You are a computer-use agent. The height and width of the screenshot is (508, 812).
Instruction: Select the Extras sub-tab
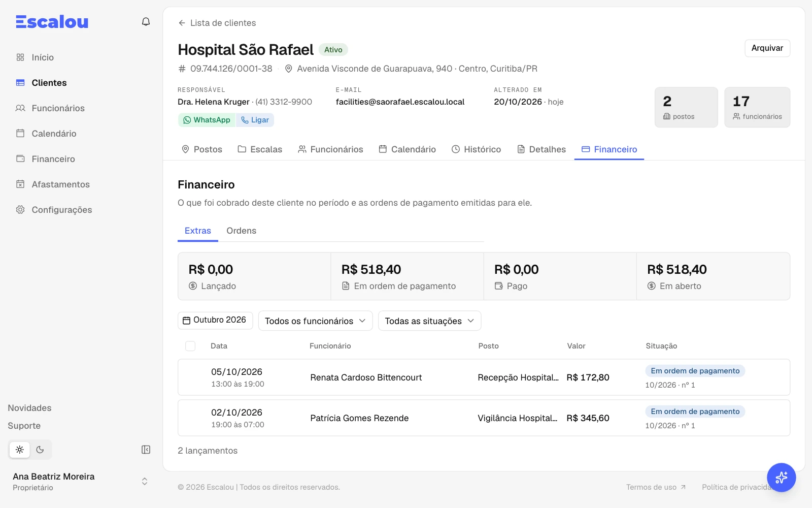click(198, 231)
